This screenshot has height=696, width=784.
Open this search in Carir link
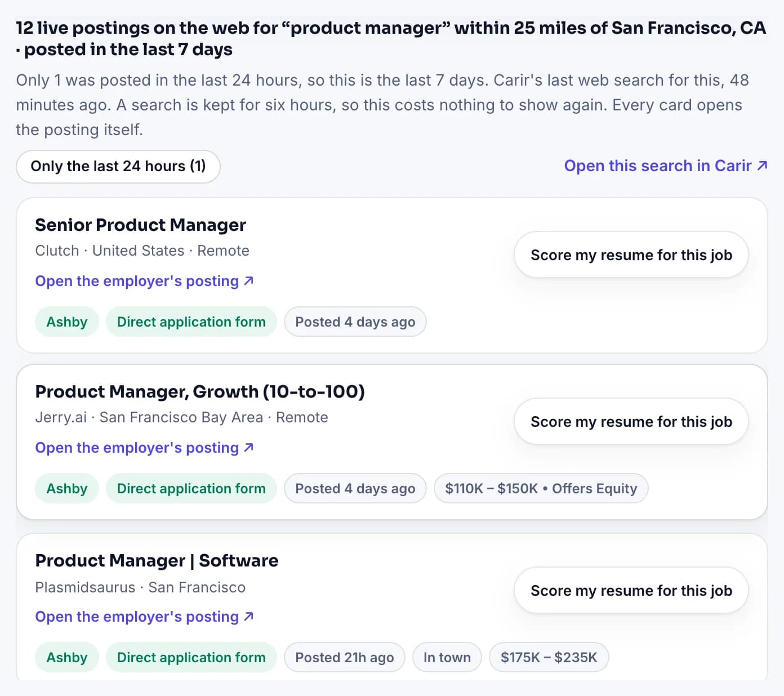tap(666, 166)
